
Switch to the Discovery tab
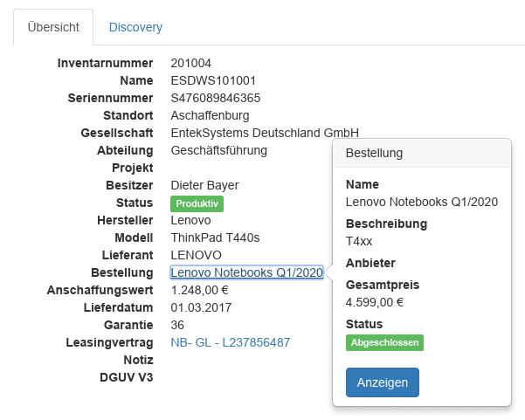[x=135, y=27]
